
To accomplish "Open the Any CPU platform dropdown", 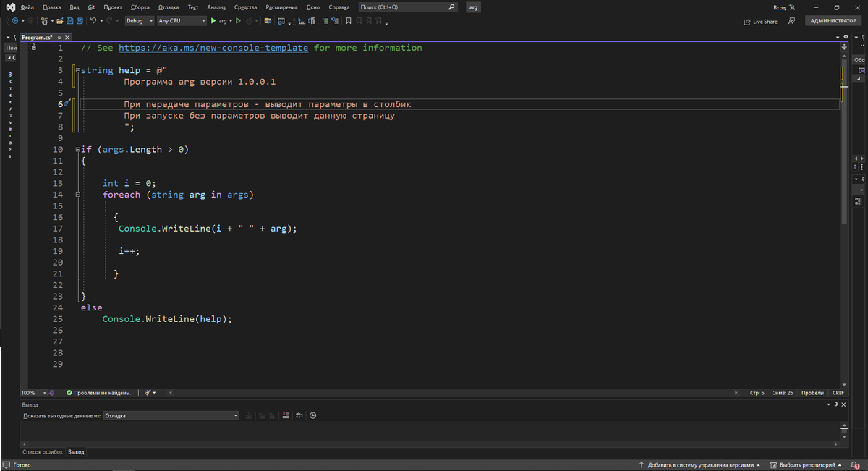I will click(181, 21).
